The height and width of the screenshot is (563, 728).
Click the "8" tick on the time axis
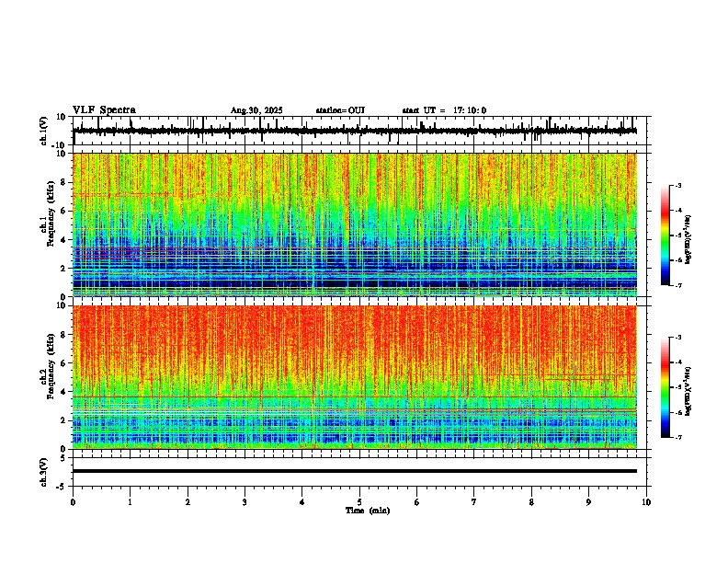(531, 502)
